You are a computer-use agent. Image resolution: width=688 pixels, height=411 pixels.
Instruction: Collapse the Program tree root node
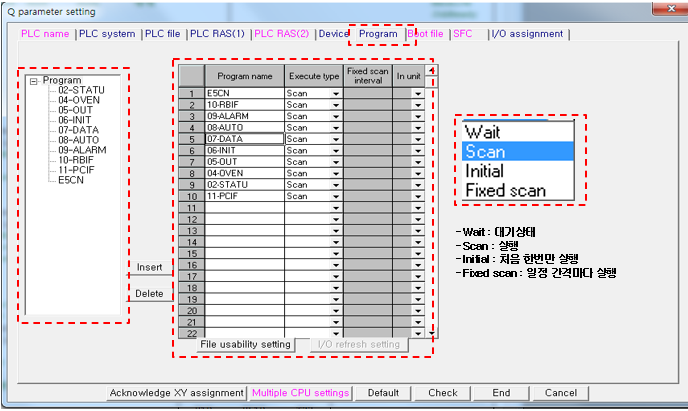point(33,81)
